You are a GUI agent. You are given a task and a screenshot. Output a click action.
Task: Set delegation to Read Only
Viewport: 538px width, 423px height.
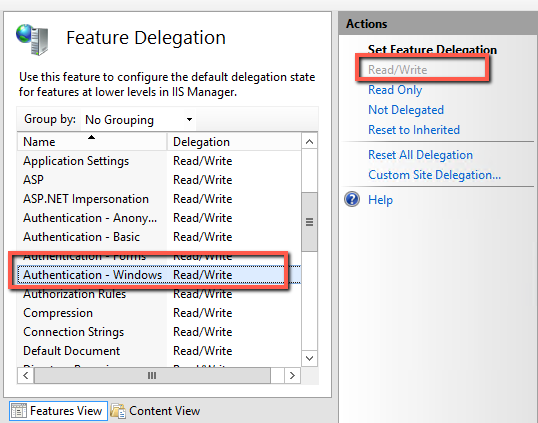(x=395, y=90)
